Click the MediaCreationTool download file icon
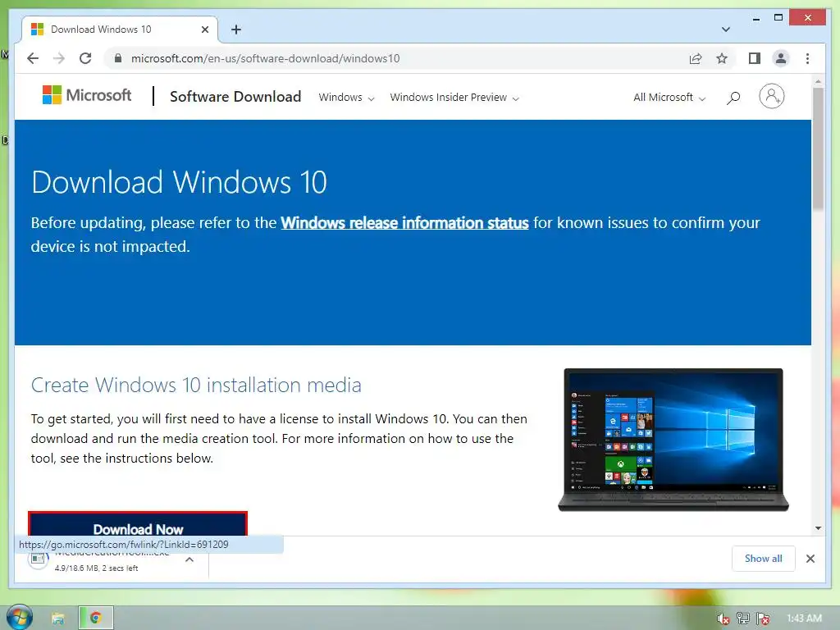840x630 pixels. pyautogui.click(x=38, y=559)
